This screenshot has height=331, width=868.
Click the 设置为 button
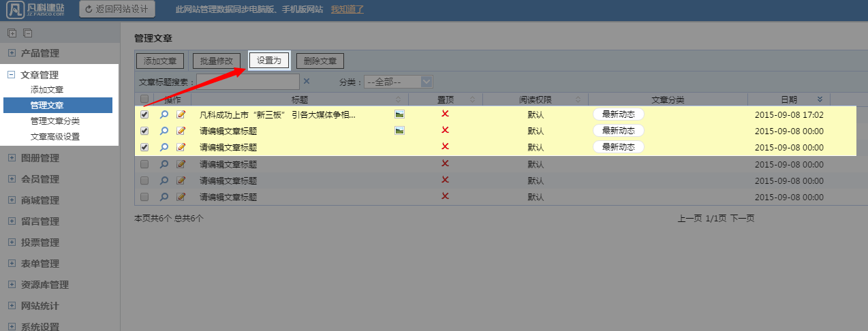(269, 61)
